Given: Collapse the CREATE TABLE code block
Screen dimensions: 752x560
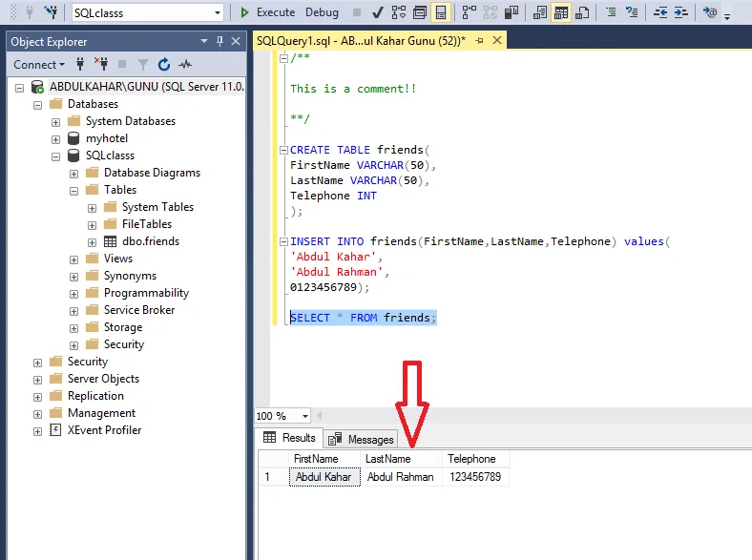Looking at the screenshot, I should coord(283,150).
